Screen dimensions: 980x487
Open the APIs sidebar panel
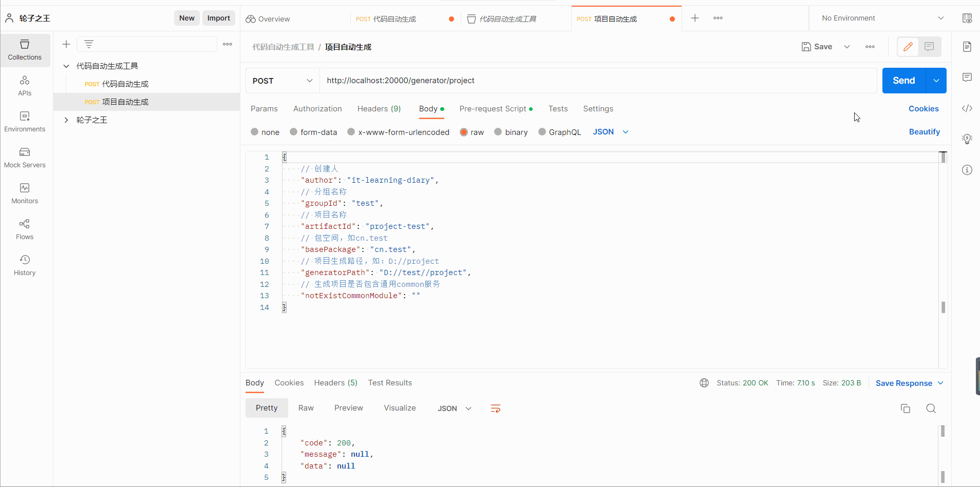point(25,86)
